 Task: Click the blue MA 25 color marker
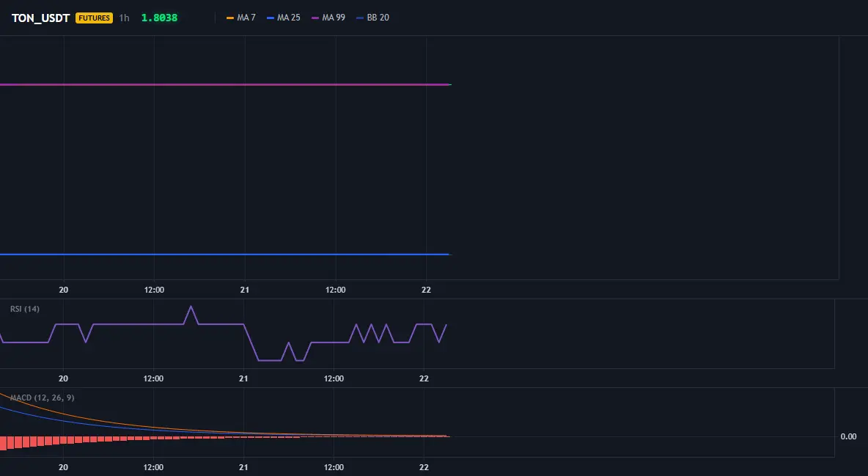point(271,18)
